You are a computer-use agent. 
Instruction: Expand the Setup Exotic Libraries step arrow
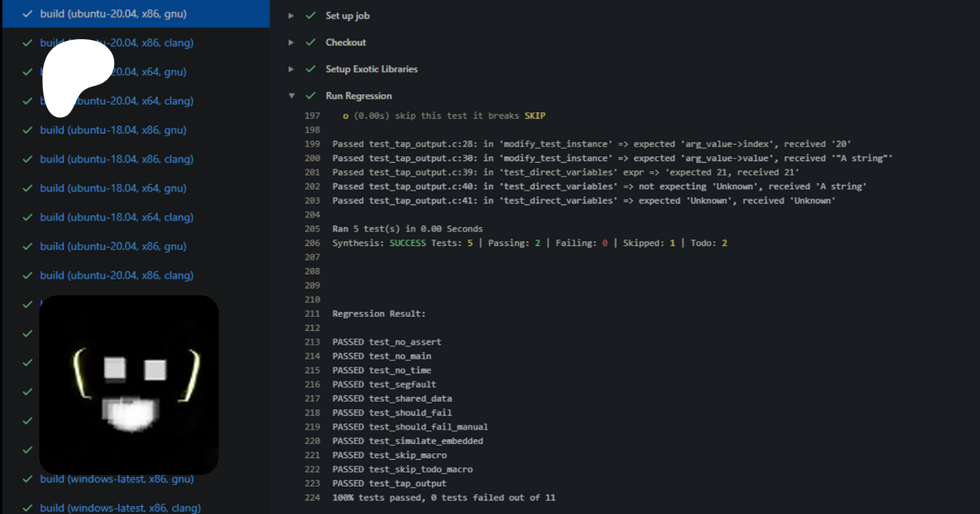click(x=291, y=69)
